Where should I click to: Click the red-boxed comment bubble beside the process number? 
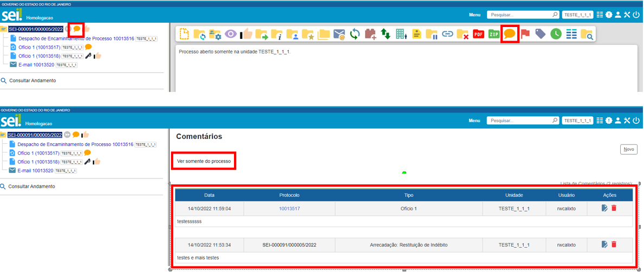76,28
